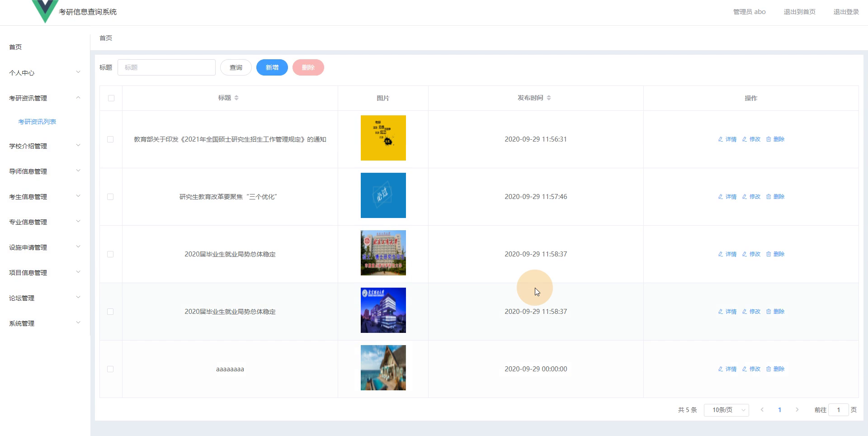Expand the 考生信息管理 sidebar menu
The image size is (868, 436).
(x=45, y=197)
